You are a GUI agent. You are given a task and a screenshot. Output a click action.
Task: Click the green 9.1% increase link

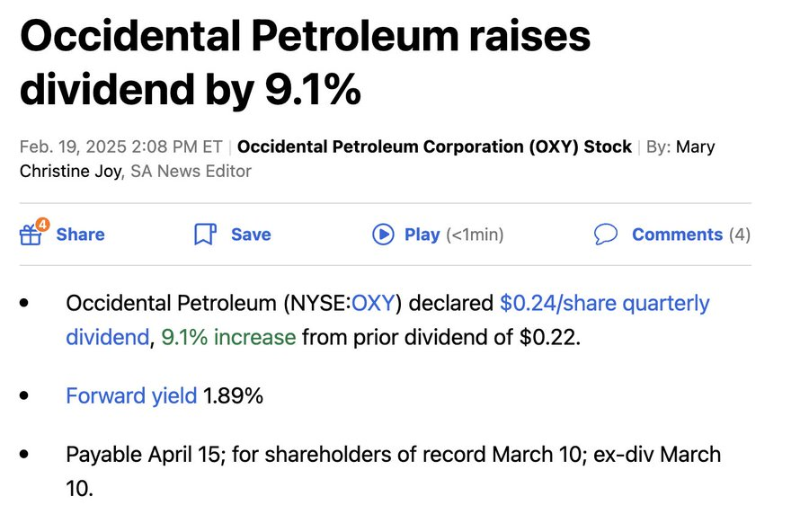(x=228, y=338)
